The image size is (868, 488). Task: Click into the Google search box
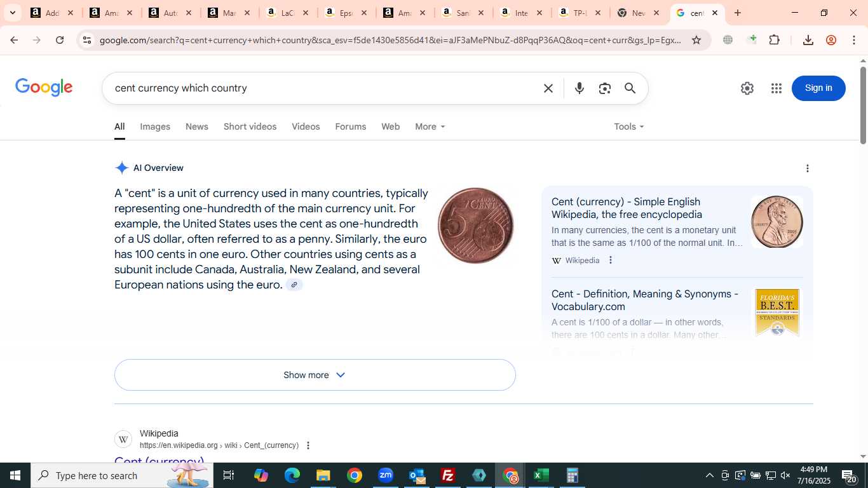coord(324,88)
